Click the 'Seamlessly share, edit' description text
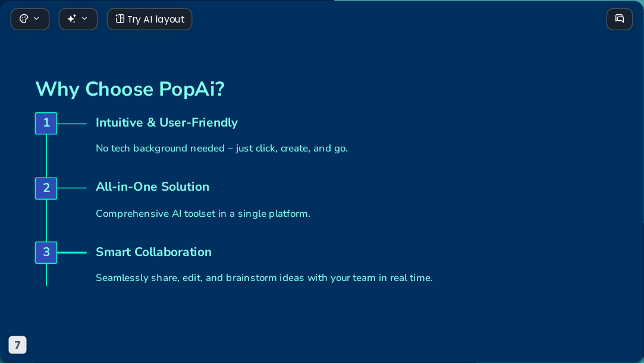This screenshot has height=363, width=644. click(x=264, y=277)
